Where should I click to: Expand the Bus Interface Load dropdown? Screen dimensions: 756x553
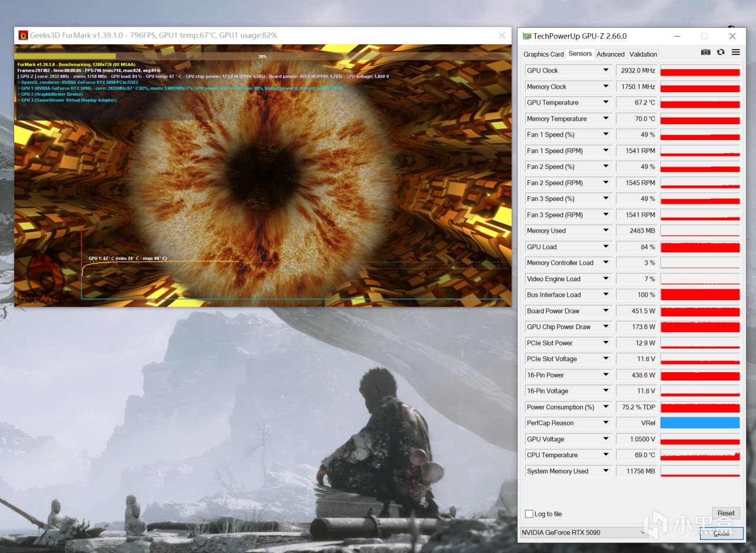tap(605, 295)
